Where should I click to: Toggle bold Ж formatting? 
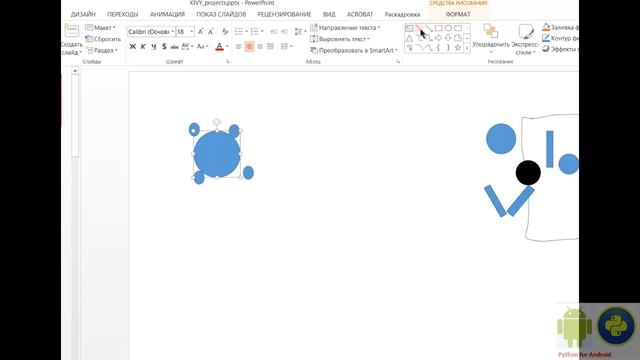point(133,47)
